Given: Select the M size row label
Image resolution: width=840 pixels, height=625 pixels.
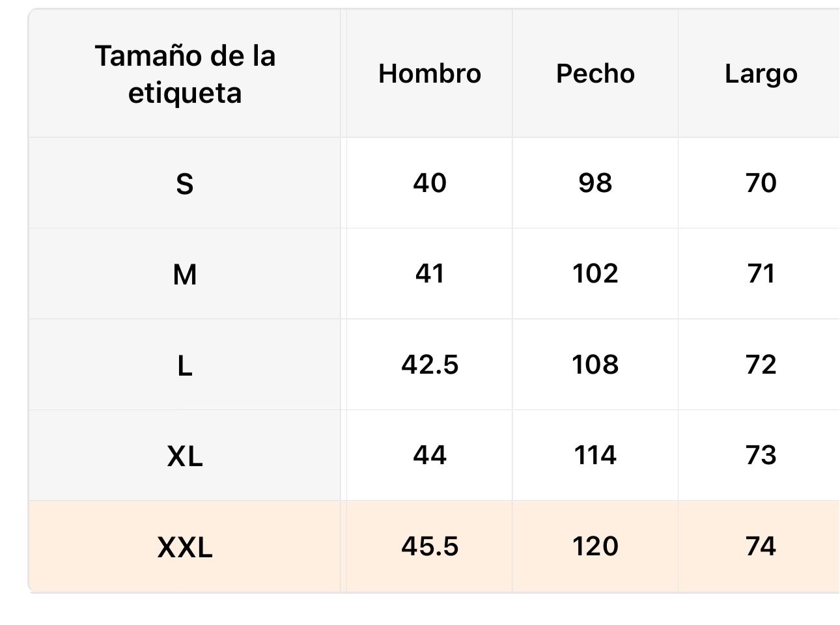Looking at the screenshot, I should coord(185,274).
